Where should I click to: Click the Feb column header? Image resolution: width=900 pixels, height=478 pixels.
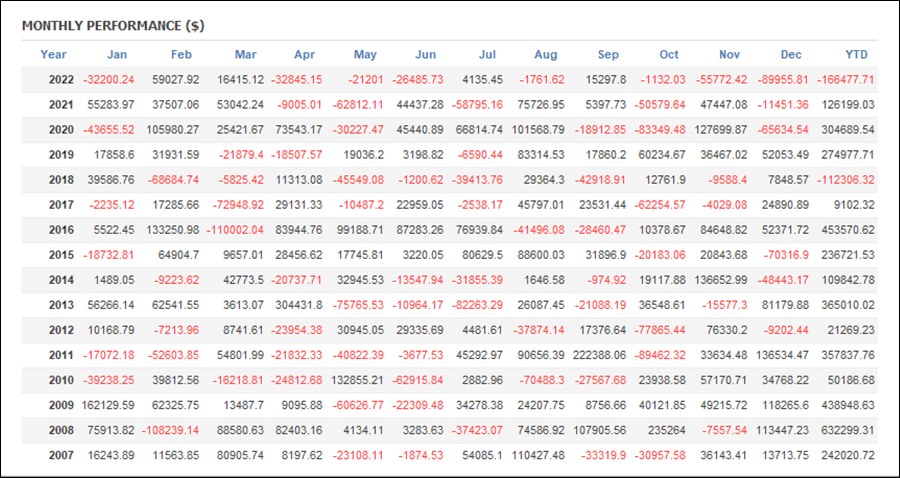181,55
